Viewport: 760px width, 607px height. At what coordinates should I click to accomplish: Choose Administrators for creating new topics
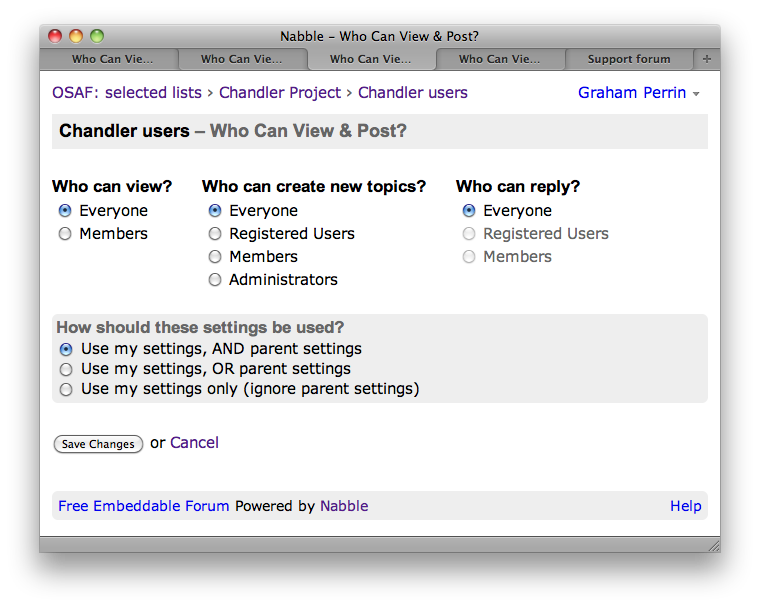215,280
